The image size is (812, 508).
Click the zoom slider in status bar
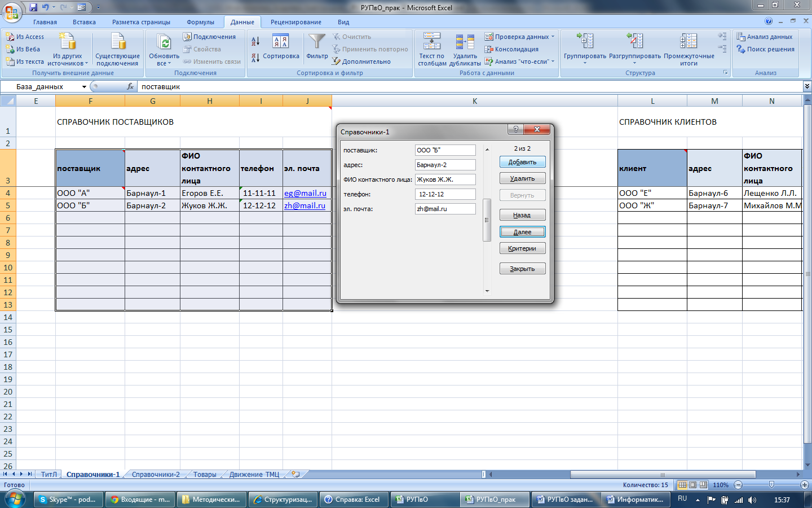[x=771, y=485]
